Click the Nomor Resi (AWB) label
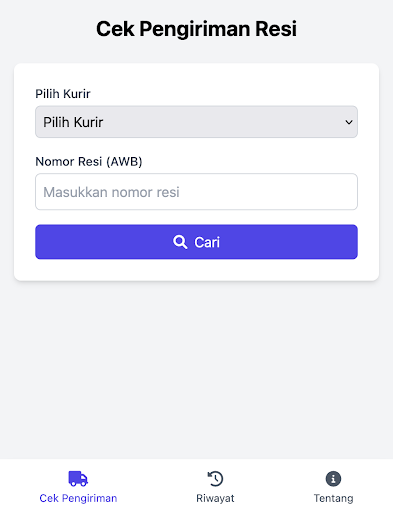Screen dimensions: 393x512 (89, 162)
